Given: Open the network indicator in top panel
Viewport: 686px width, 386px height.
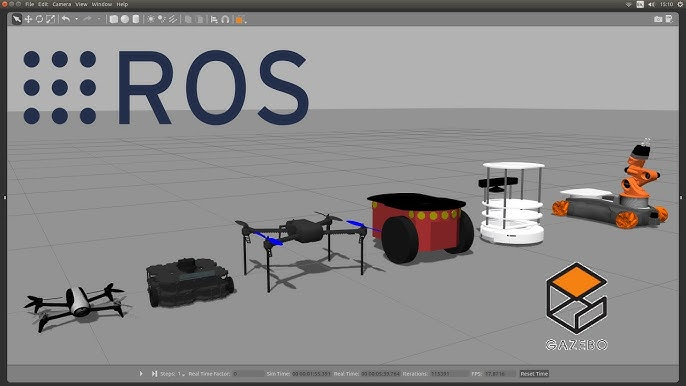Looking at the screenshot, I should (x=629, y=4).
